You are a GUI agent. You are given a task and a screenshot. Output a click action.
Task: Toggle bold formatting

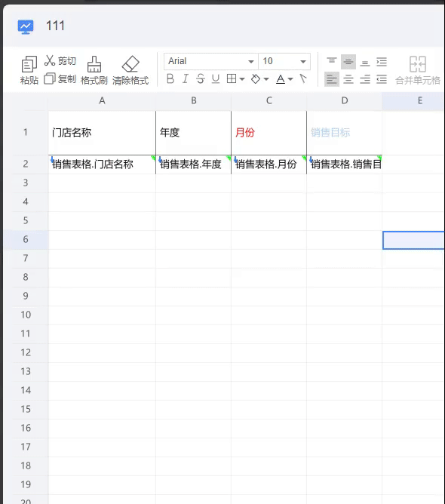(x=170, y=78)
